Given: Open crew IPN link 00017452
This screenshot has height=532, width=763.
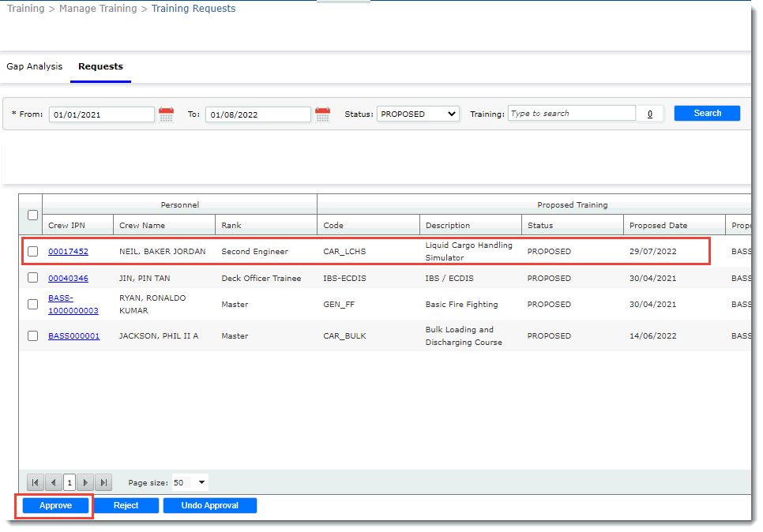Looking at the screenshot, I should 68,252.
